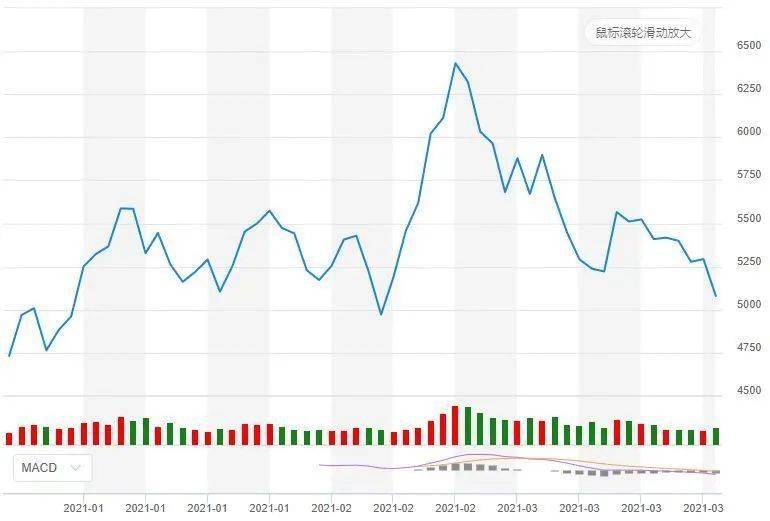Image resolution: width=770 pixels, height=521 pixels.
Task: Click the February trough point just below 5000
Action: [381, 314]
